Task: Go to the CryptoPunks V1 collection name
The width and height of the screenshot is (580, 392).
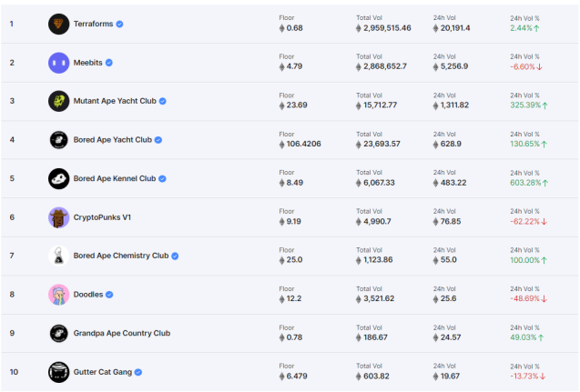Action: click(x=102, y=217)
